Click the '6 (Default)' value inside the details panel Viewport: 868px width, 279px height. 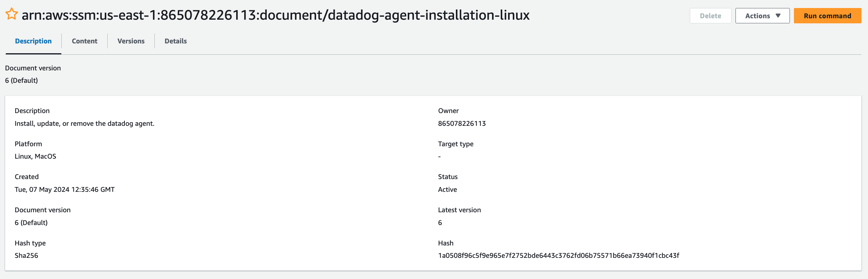31,223
